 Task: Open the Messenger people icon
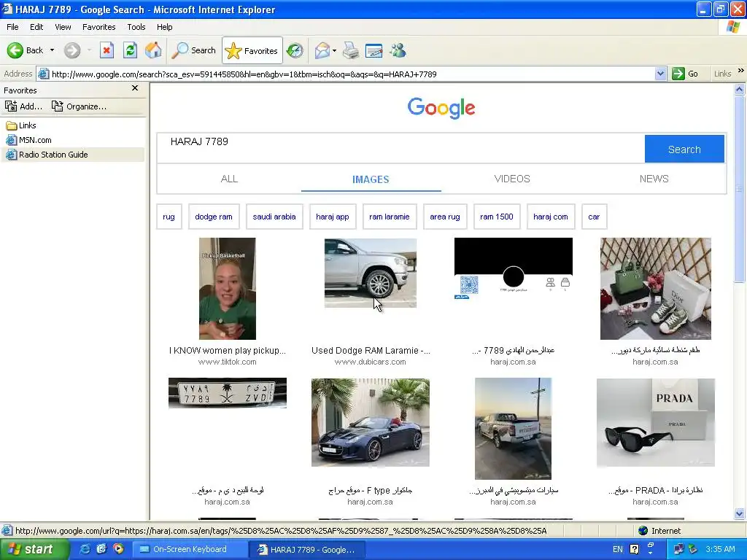(x=398, y=50)
